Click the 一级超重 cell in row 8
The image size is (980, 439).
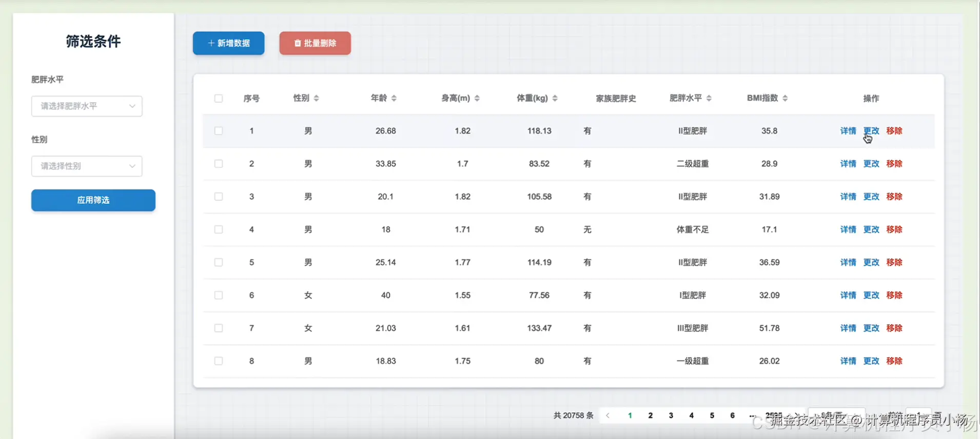point(693,361)
